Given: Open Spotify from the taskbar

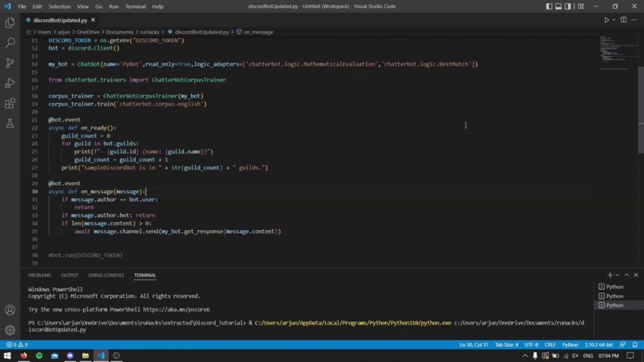Looking at the screenshot, I should [x=39, y=356].
